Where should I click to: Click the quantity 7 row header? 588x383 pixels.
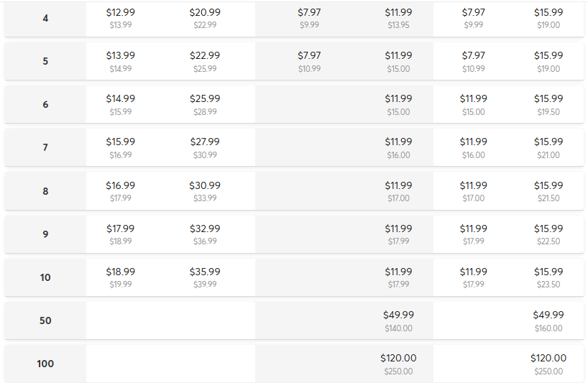point(45,147)
